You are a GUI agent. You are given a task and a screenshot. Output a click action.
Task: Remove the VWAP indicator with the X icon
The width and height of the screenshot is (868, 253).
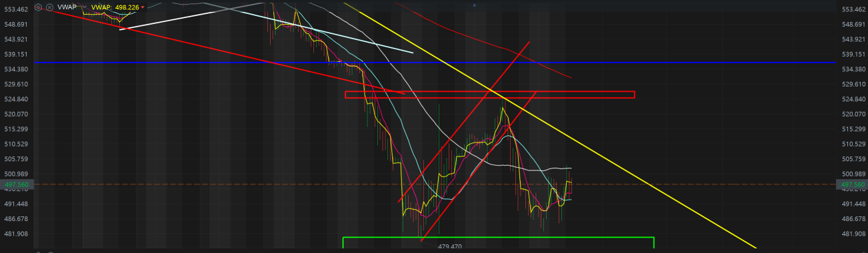49,7
